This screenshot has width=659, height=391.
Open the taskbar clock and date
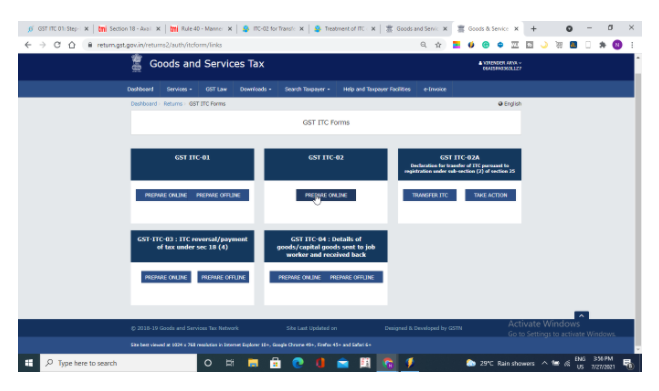click(603, 363)
